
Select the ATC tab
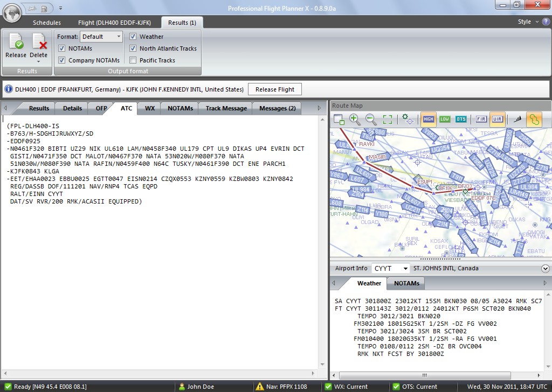pyautogui.click(x=126, y=108)
